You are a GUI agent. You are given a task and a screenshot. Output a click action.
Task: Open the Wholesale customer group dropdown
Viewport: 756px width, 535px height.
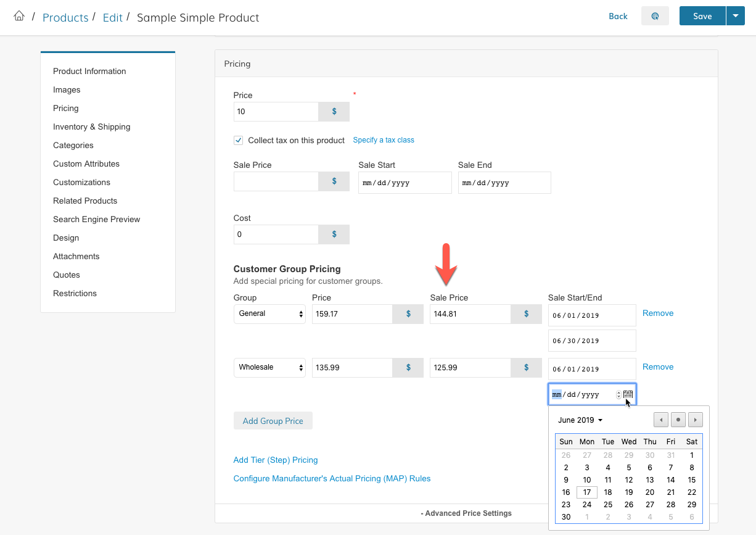[269, 367]
